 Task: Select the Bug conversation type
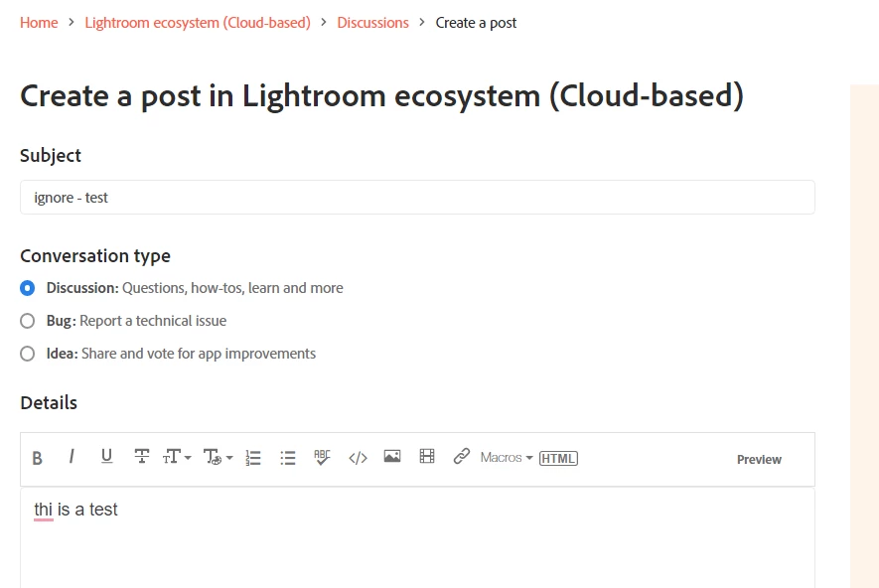[28, 321]
